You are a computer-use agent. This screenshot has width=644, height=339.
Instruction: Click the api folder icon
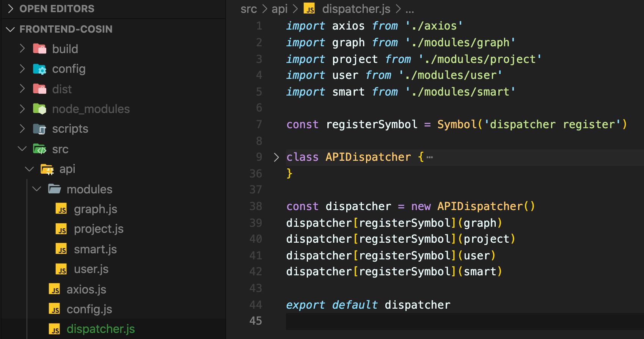coord(47,169)
